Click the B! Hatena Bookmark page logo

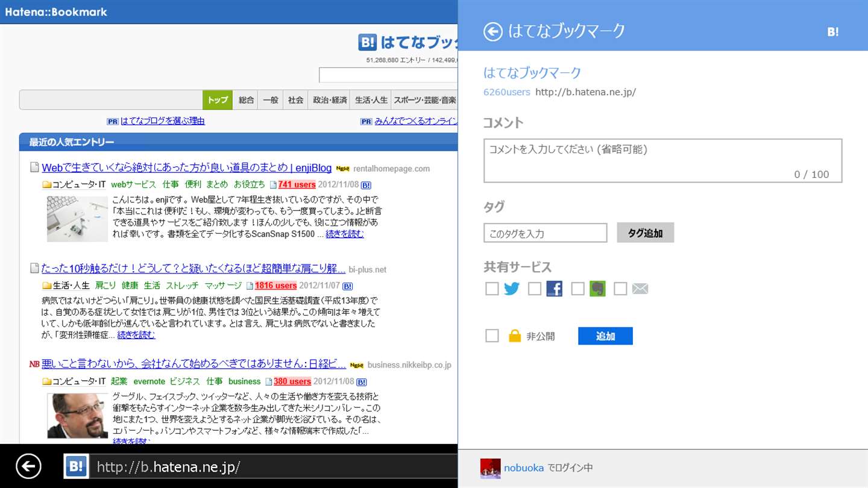click(408, 42)
